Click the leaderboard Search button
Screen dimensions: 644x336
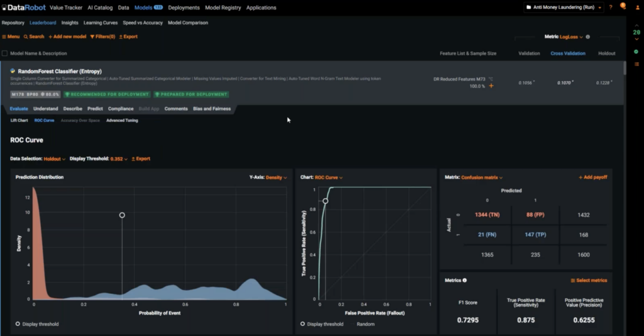coord(34,36)
